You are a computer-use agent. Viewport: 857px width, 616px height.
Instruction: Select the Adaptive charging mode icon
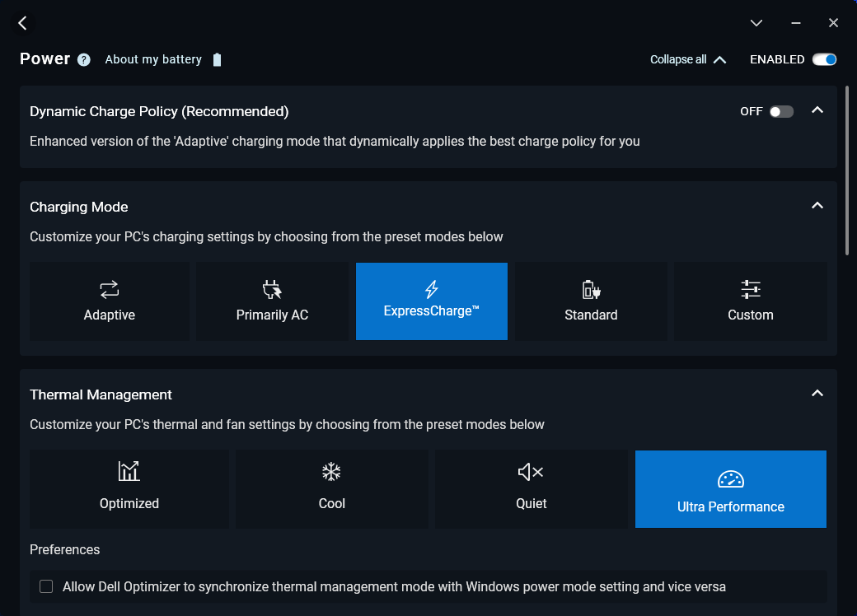(x=110, y=289)
